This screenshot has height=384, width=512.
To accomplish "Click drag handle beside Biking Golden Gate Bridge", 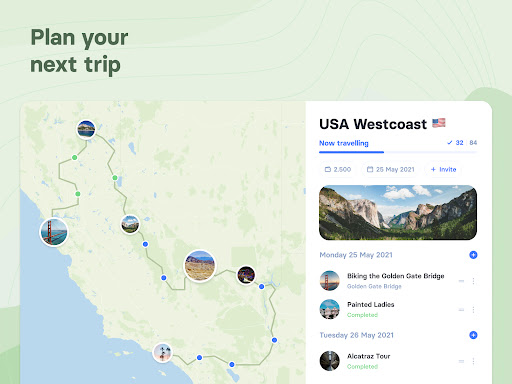I will [461, 281].
